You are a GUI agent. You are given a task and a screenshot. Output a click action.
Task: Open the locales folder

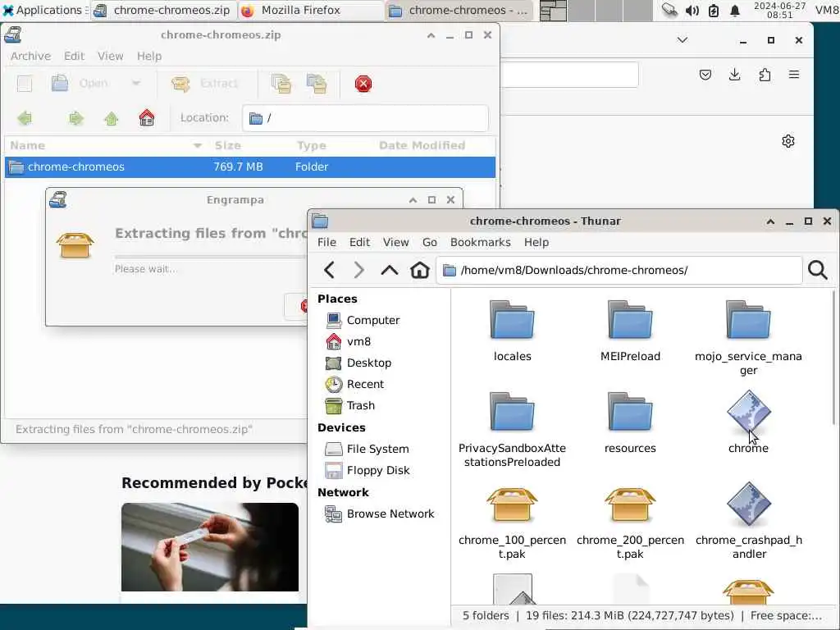[x=512, y=331]
